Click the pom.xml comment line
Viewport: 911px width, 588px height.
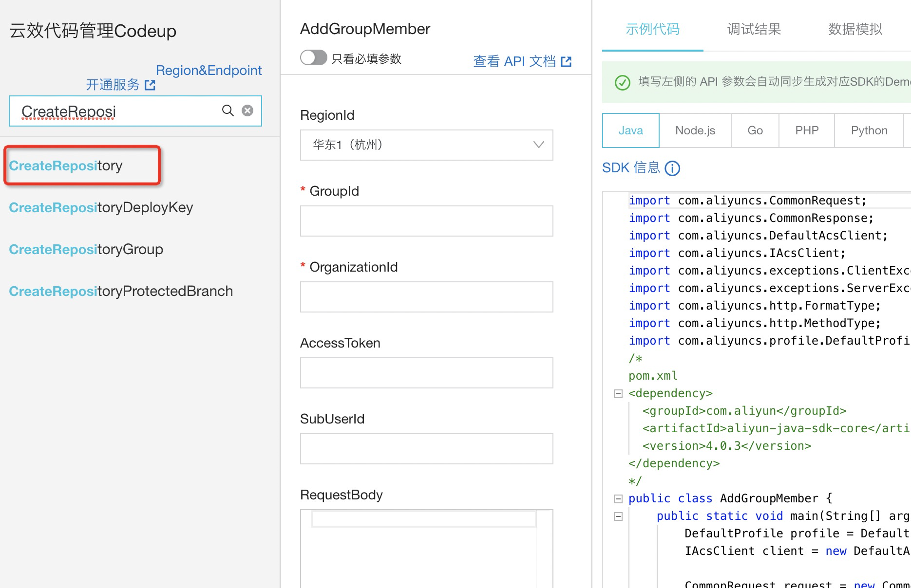point(653,376)
